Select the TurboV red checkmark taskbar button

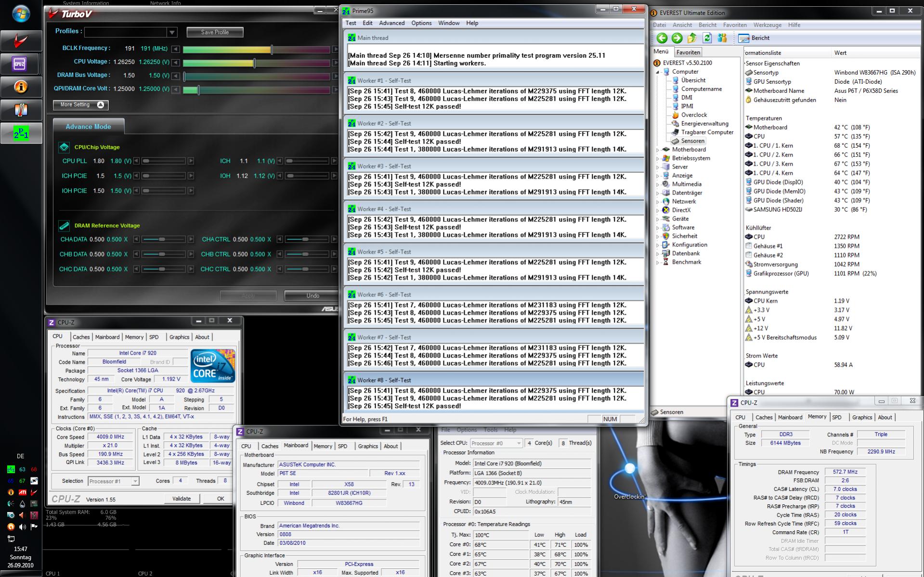[x=21, y=41]
